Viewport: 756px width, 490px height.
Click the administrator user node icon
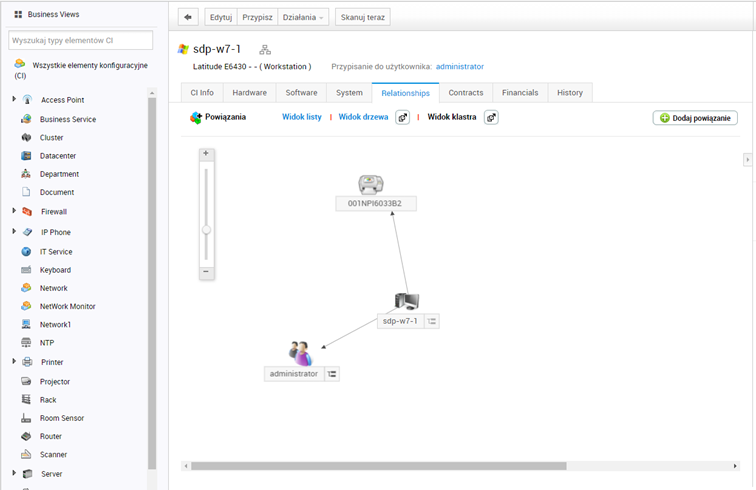pos(300,353)
